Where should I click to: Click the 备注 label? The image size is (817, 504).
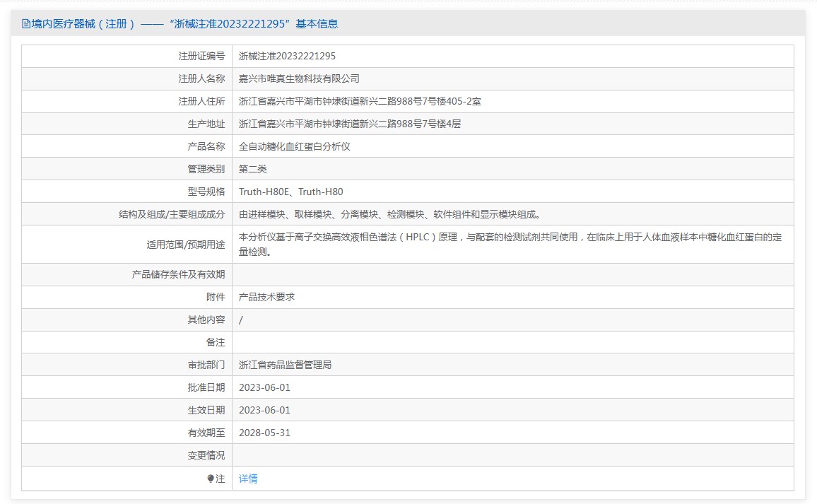tap(216, 342)
